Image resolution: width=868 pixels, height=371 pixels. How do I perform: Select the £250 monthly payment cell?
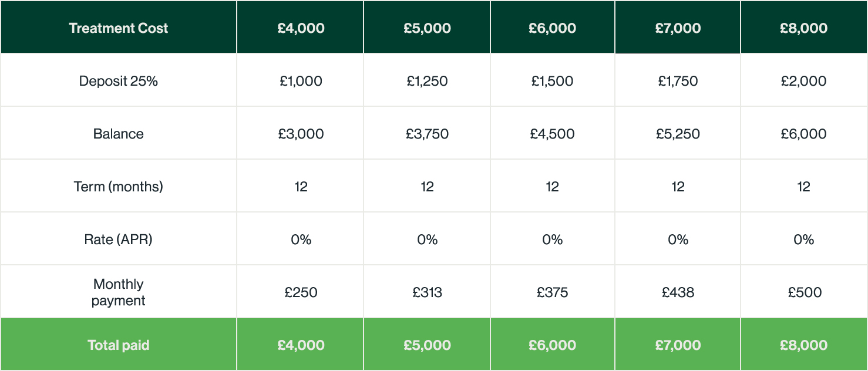tap(300, 292)
